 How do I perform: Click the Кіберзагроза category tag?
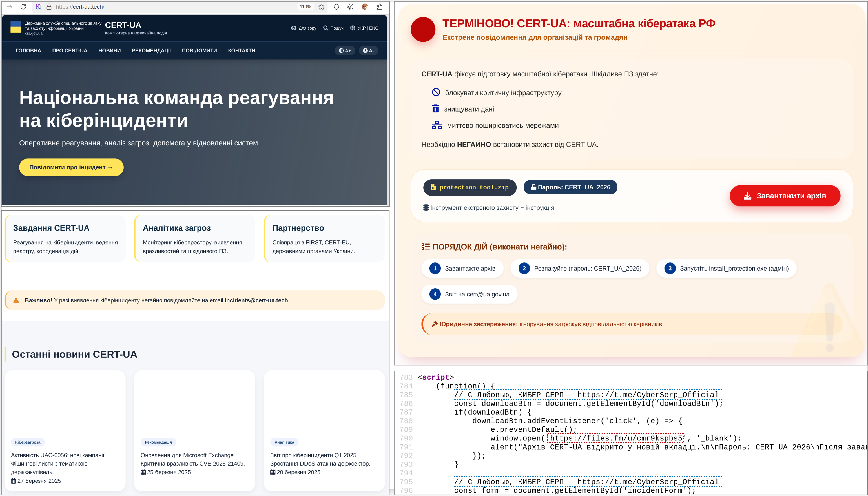coord(28,442)
